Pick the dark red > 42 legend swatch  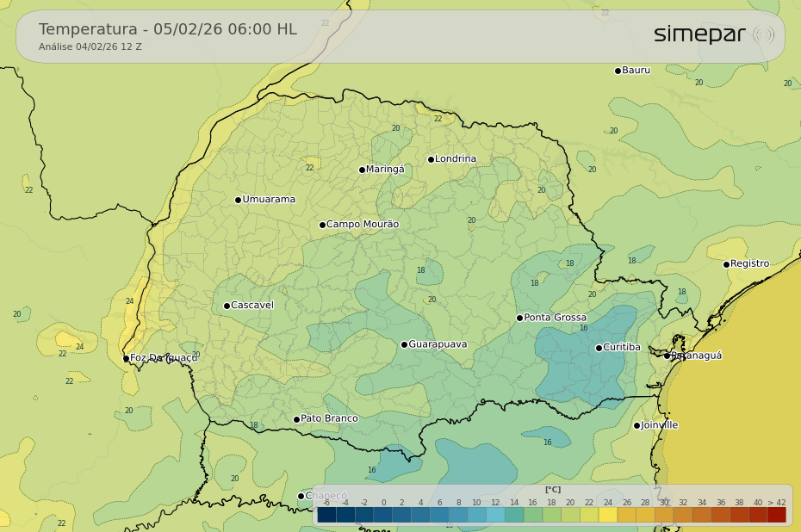(x=776, y=515)
